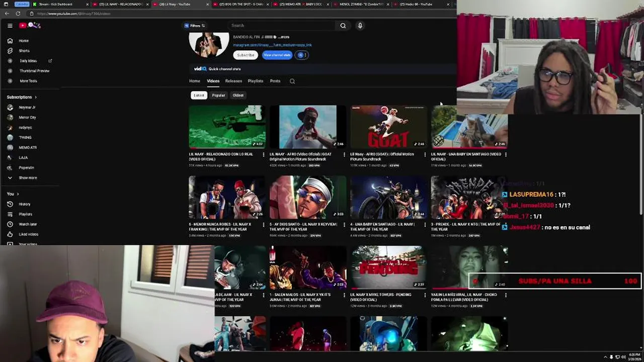Start voice search with microphone icon
Viewport: 644px width, 362px height.
click(360, 26)
